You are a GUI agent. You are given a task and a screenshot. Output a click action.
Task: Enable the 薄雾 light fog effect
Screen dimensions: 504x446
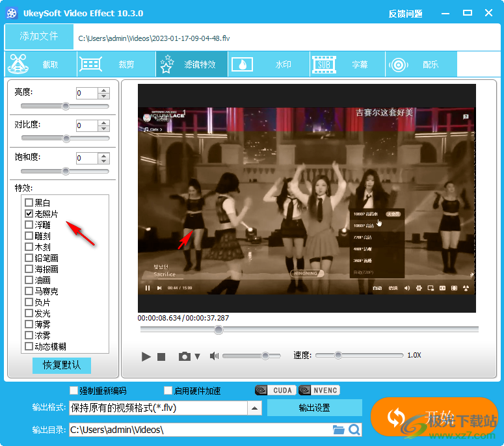(29, 324)
